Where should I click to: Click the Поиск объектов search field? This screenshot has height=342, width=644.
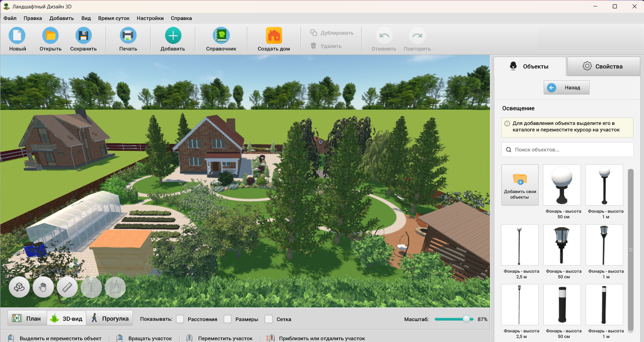point(571,150)
